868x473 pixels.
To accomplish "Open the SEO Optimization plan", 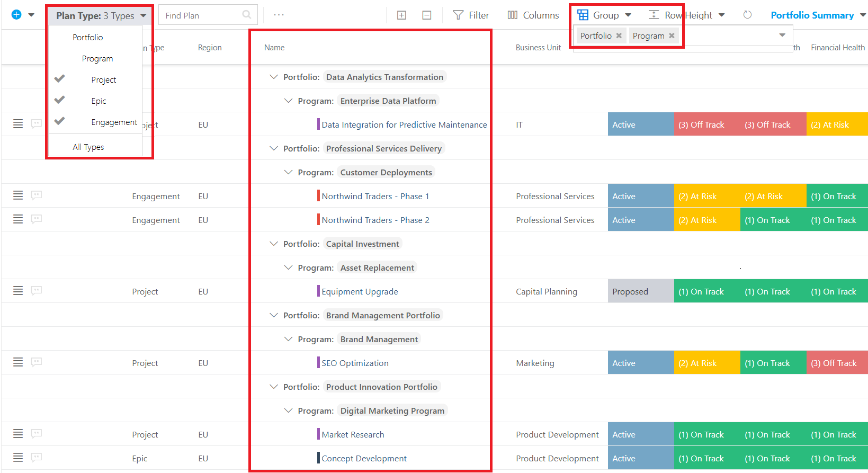I will click(x=355, y=363).
